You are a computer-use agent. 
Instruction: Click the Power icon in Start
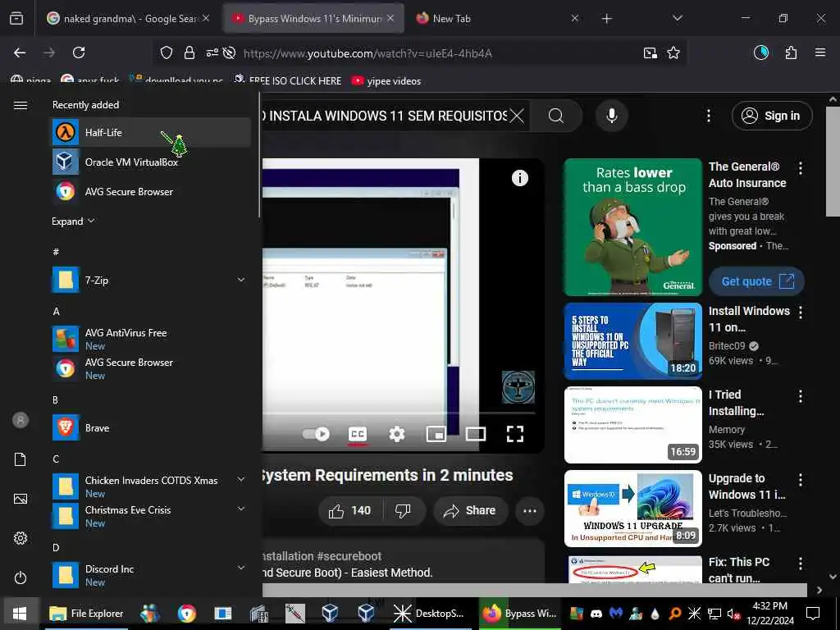pyautogui.click(x=21, y=577)
